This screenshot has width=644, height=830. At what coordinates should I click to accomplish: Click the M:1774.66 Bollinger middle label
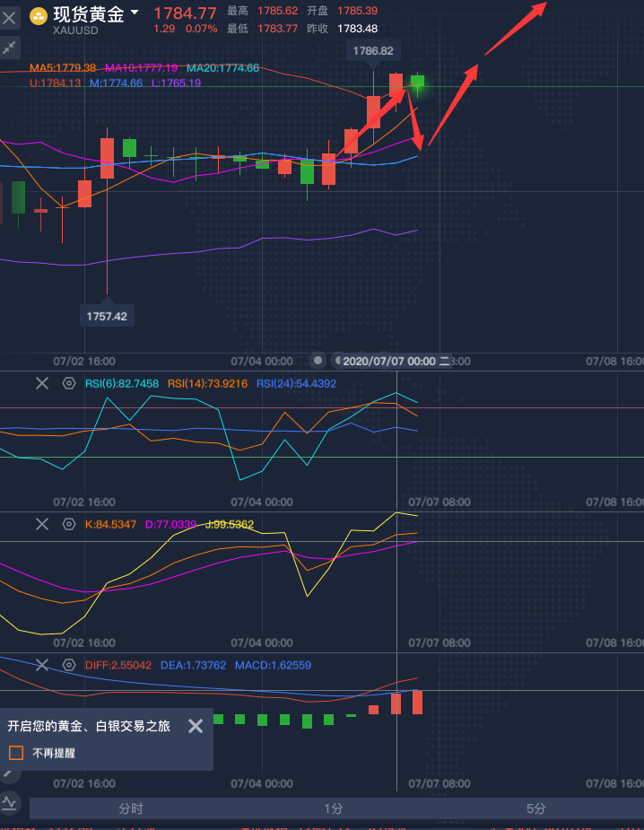[x=116, y=83]
